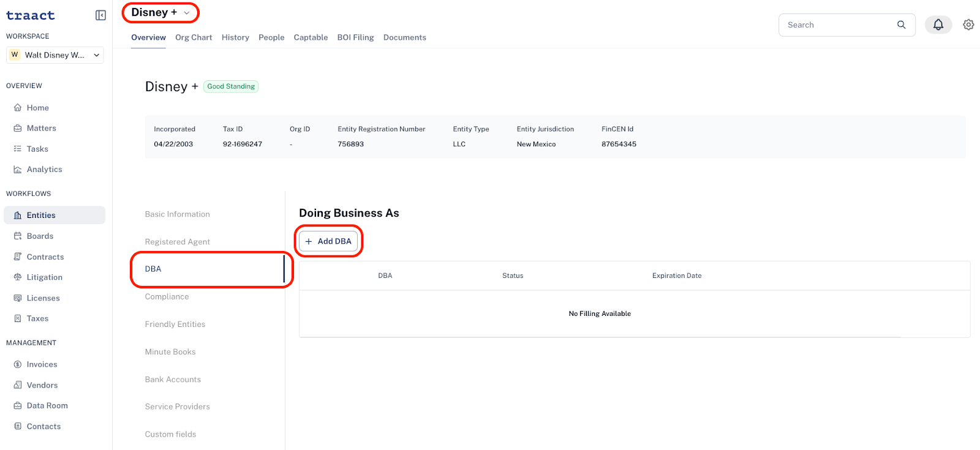Click the Home house icon
The height and width of the screenshot is (450, 980).
pyautogui.click(x=18, y=108)
